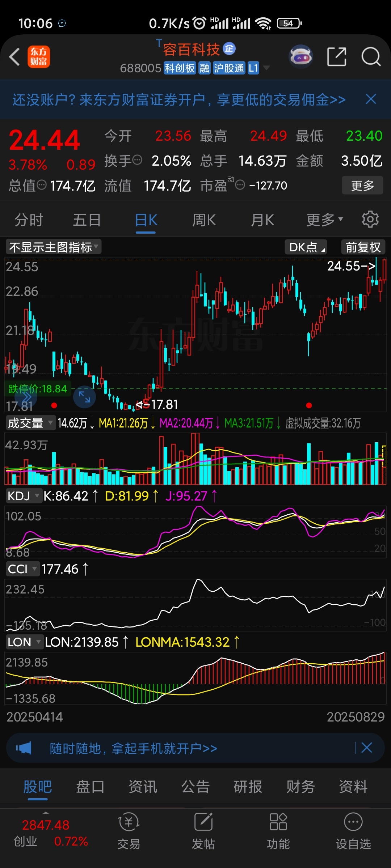Open the 资料 tab

click(353, 787)
